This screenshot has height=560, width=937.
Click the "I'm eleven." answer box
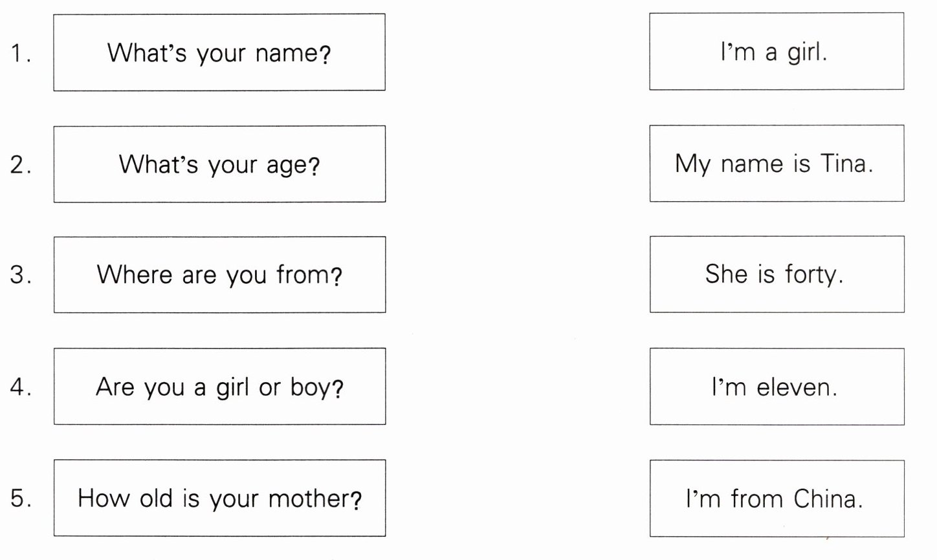777,387
